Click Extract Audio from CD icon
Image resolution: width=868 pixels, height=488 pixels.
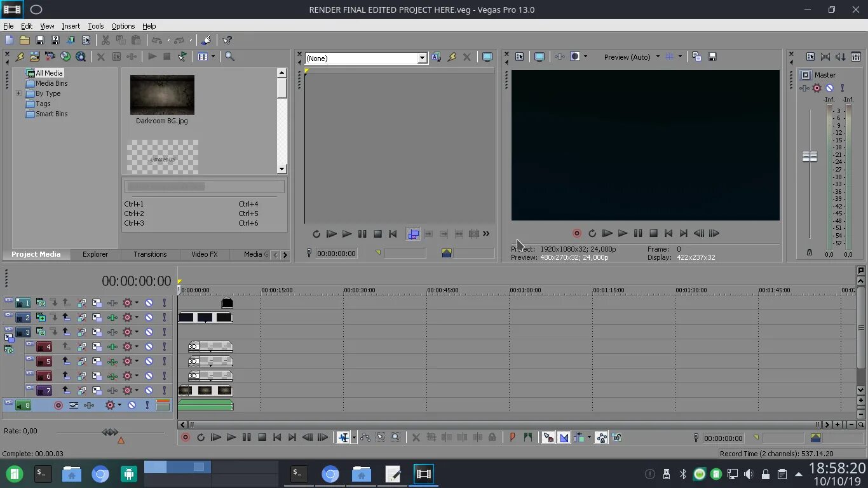click(65, 57)
